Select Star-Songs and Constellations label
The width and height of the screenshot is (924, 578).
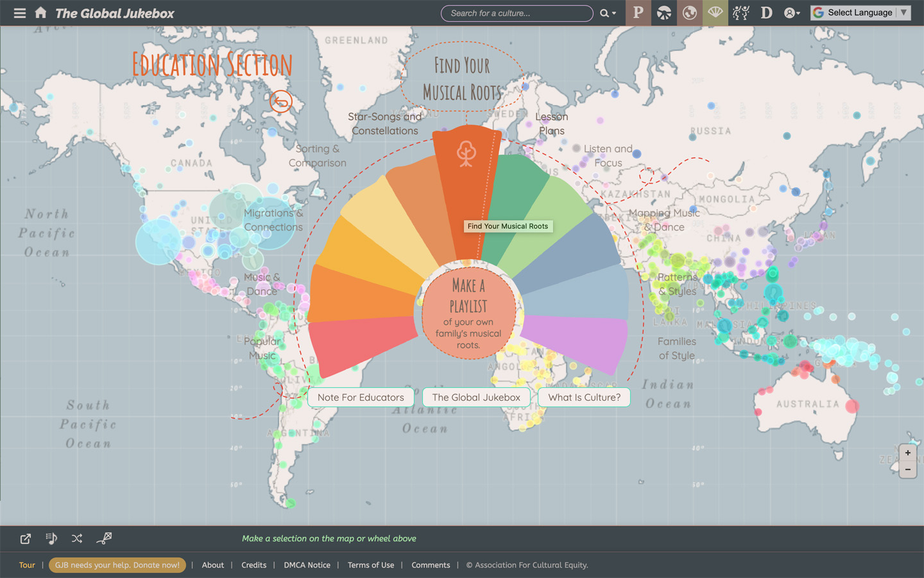pyautogui.click(x=385, y=123)
